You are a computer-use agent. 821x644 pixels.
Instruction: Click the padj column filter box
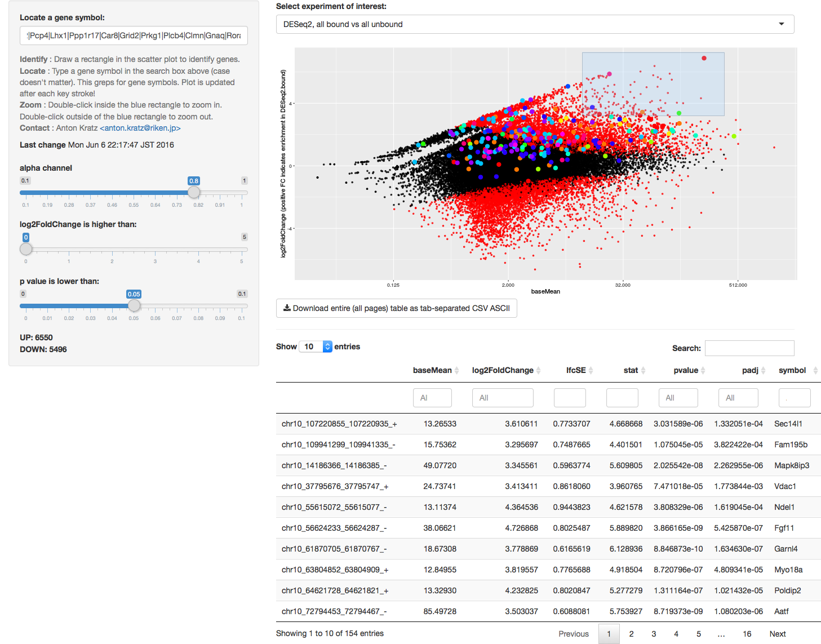pyautogui.click(x=739, y=398)
